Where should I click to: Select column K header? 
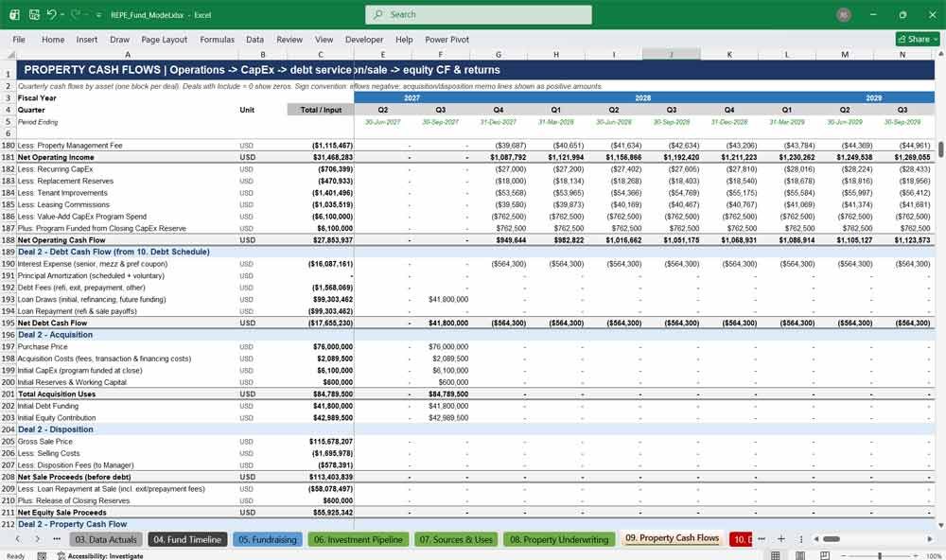[729, 54]
